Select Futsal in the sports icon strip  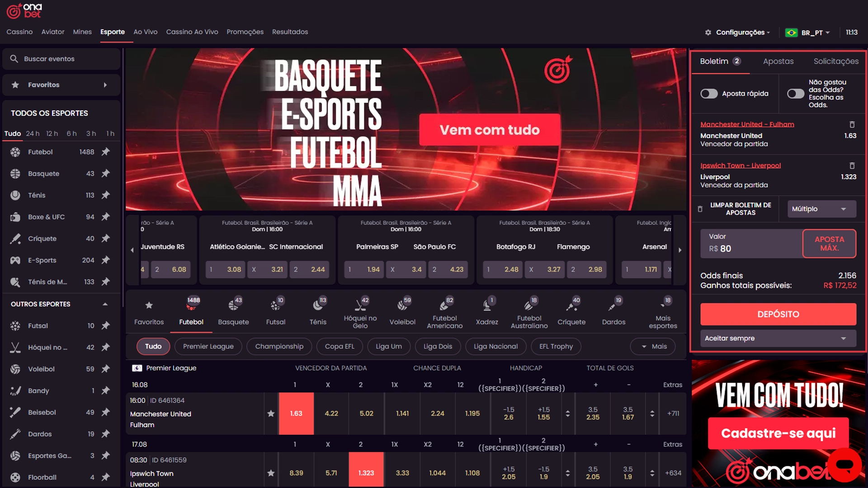point(276,311)
